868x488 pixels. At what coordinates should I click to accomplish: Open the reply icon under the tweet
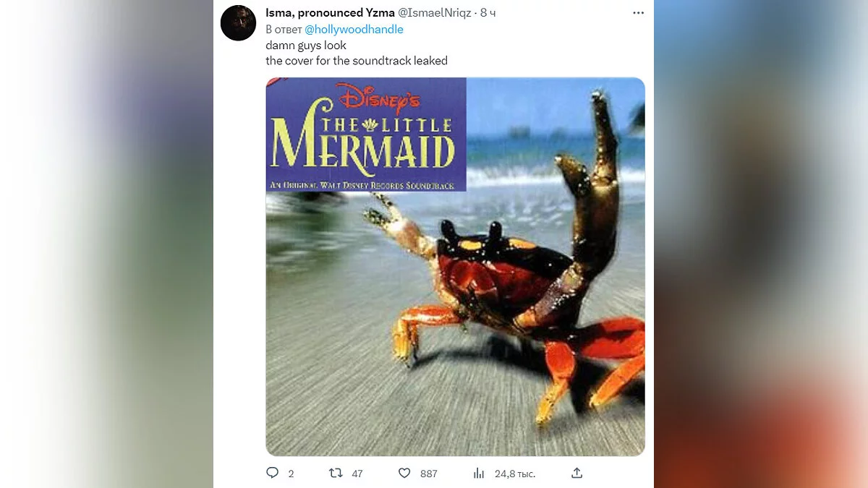[x=272, y=473]
